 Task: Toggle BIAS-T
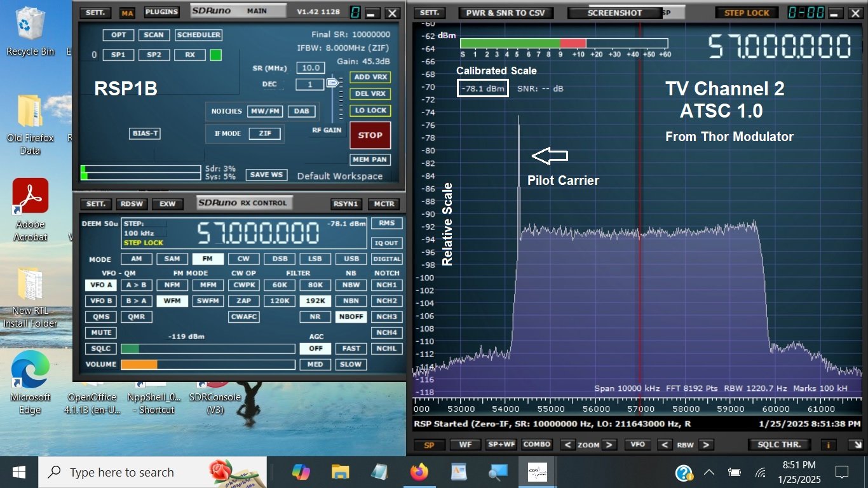(145, 133)
